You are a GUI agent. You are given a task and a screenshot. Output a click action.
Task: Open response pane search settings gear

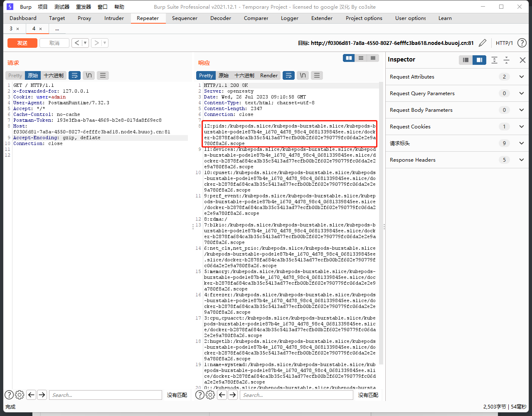pyautogui.click(x=210, y=395)
